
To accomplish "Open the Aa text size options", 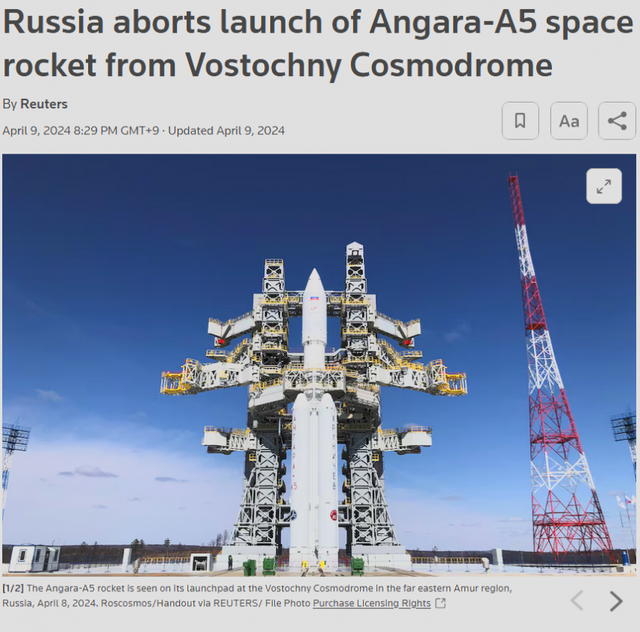I will pyautogui.click(x=569, y=121).
